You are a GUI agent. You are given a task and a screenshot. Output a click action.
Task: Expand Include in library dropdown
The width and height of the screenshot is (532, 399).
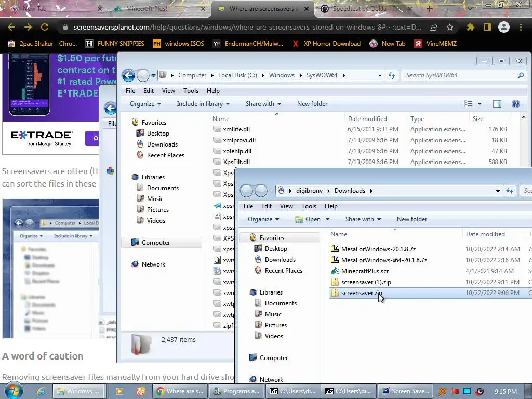pyautogui.click(x=203, y=104)
